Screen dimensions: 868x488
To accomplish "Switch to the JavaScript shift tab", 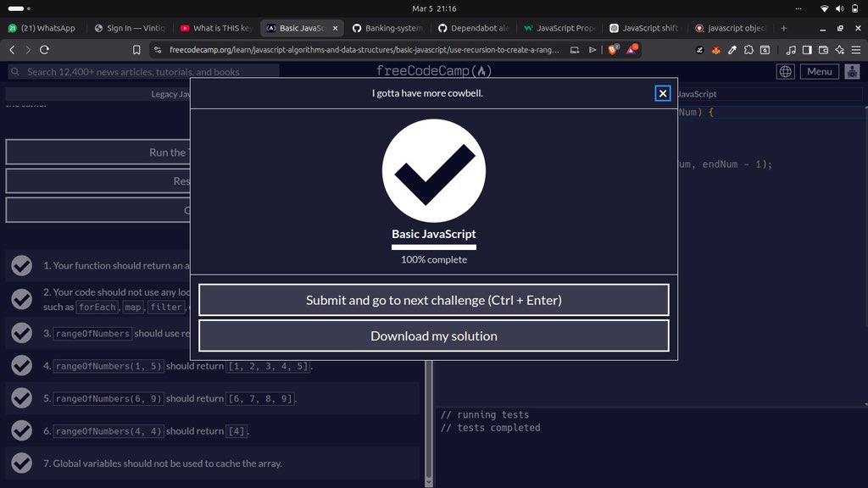I will pos(645,28).
